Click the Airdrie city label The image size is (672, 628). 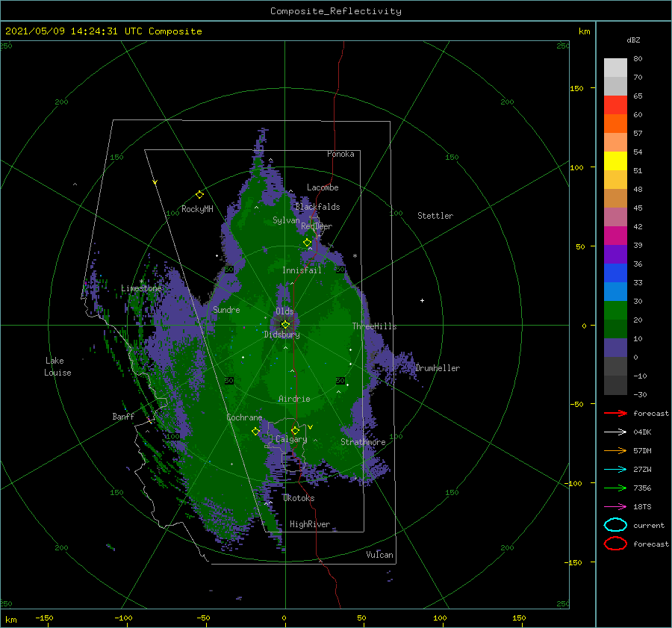point(294,399)
